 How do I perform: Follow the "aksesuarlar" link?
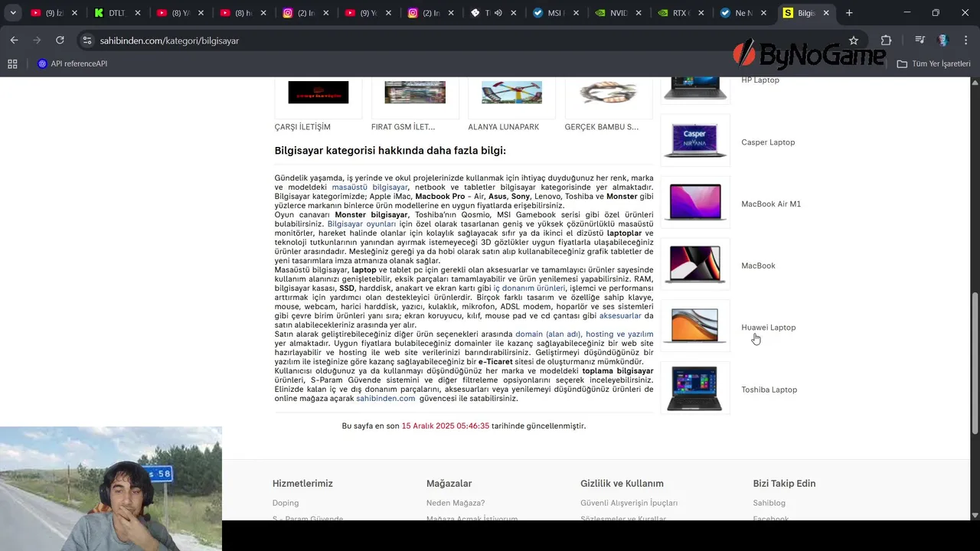click(620, 316)
